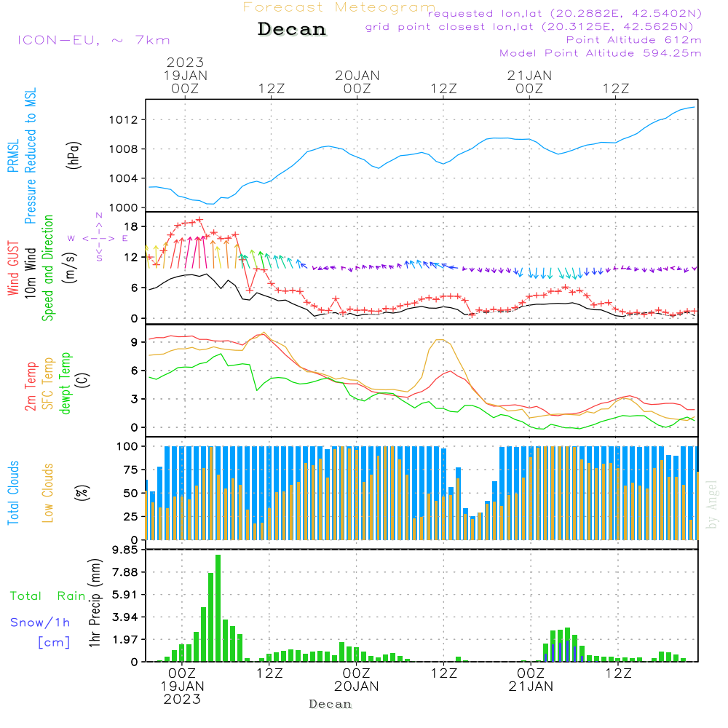Select the red "Wind GUST" label

click(13, 269)
